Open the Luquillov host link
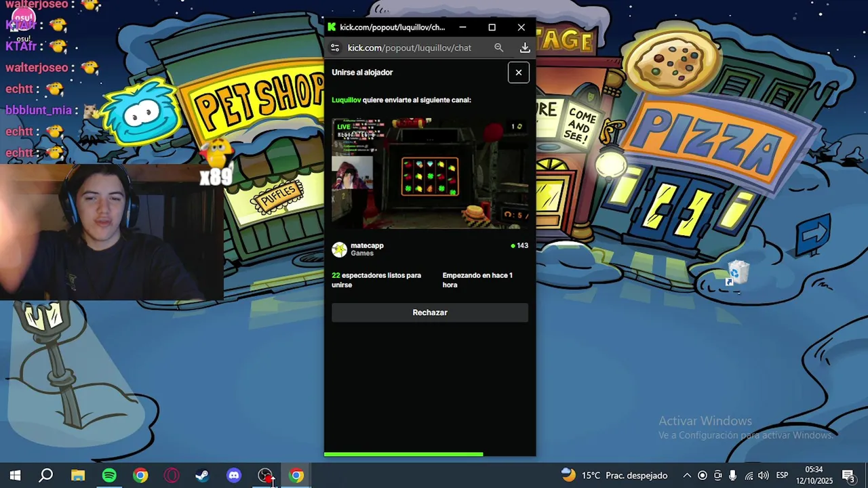This screenshot has height=488, width=868. pyautogui.click(x=346, y=100)
